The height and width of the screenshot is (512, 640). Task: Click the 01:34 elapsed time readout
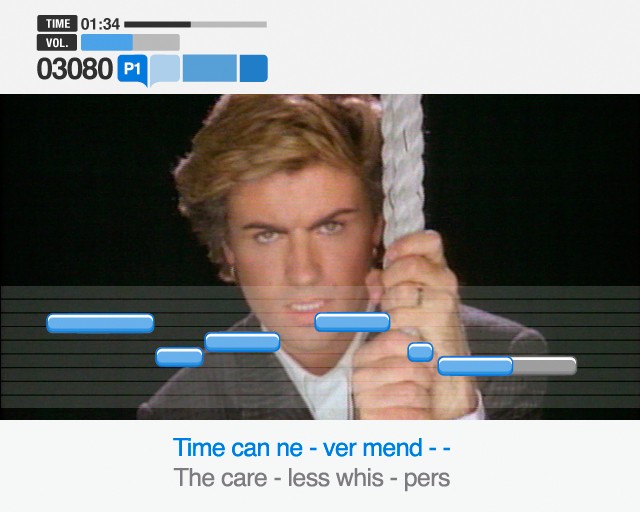[x=100, y=24]
